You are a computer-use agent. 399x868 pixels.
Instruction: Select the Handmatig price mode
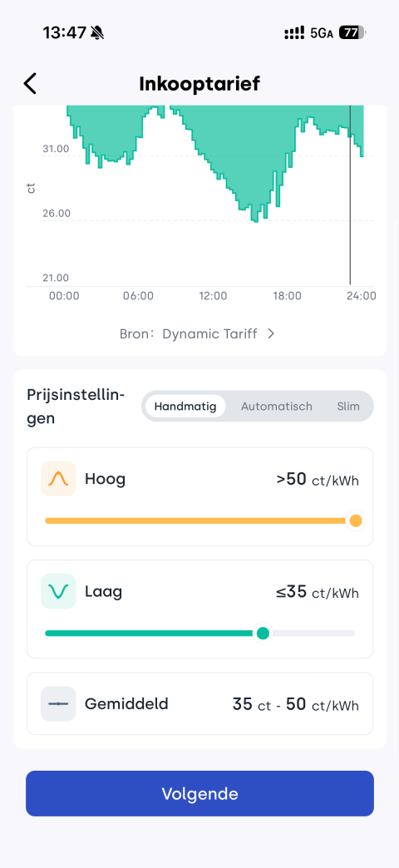(185, 407)
